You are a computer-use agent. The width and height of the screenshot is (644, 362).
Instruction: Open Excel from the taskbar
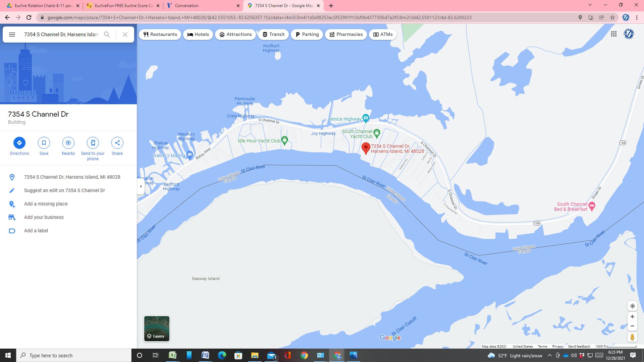point(172,355)
